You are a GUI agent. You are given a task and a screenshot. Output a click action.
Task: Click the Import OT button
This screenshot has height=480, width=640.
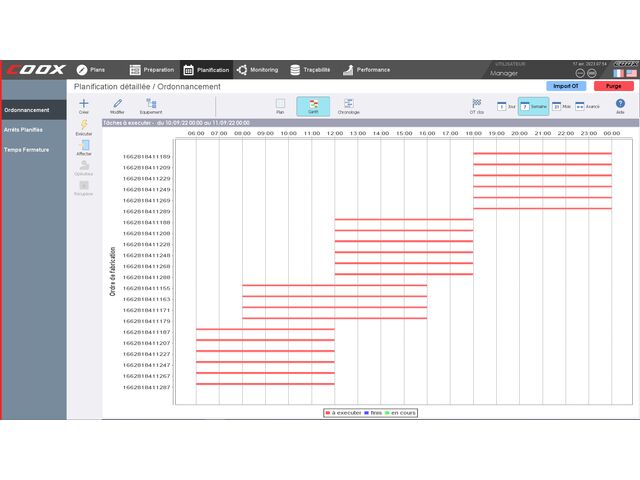(x=566, y=86)
